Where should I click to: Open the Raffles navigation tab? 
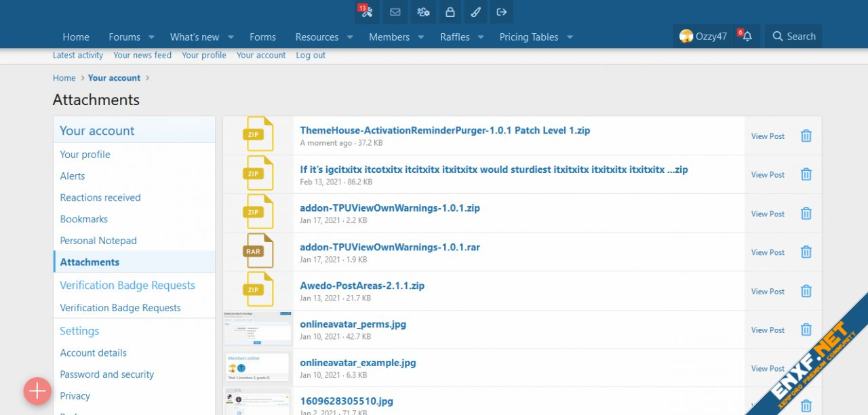455,37
